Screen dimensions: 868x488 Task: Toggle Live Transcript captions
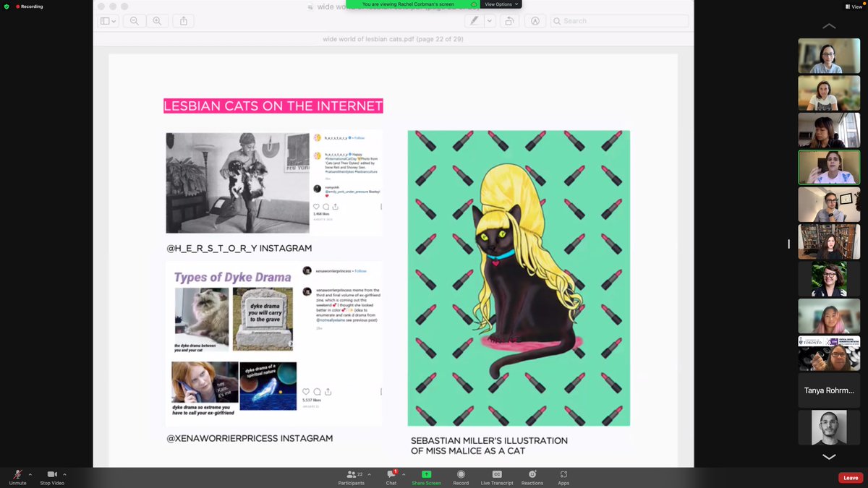point(497,477)
